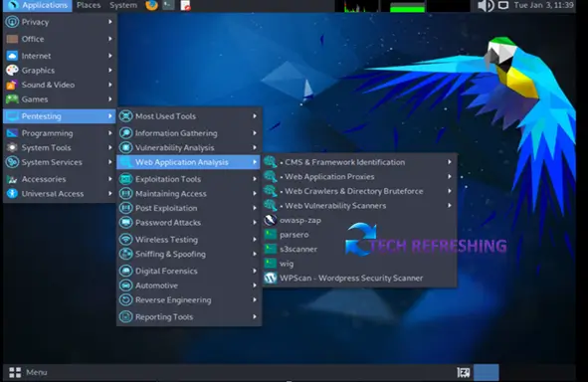
Task: Click the clock showing Tue Jan 3
Action: click(543, 5)
